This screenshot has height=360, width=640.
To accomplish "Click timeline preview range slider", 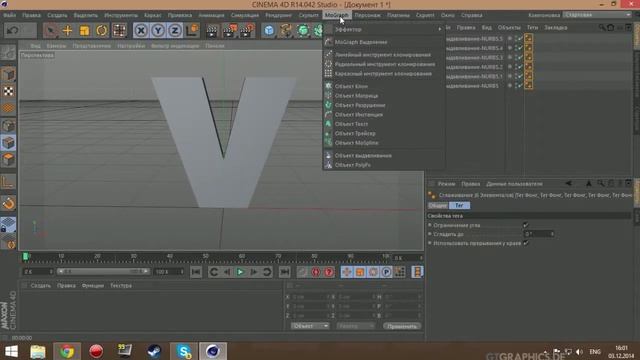I will [x=103, y=271].
